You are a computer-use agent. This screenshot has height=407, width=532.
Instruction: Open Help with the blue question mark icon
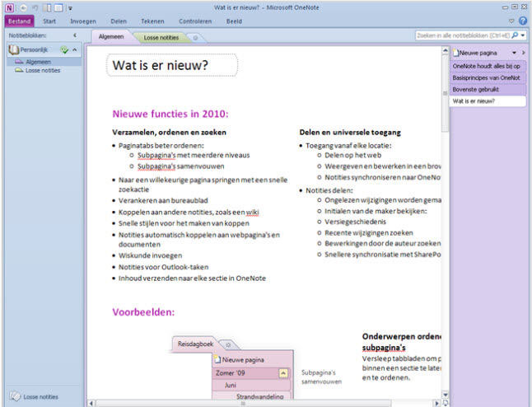pyautogui.click(x=523, y=21)
